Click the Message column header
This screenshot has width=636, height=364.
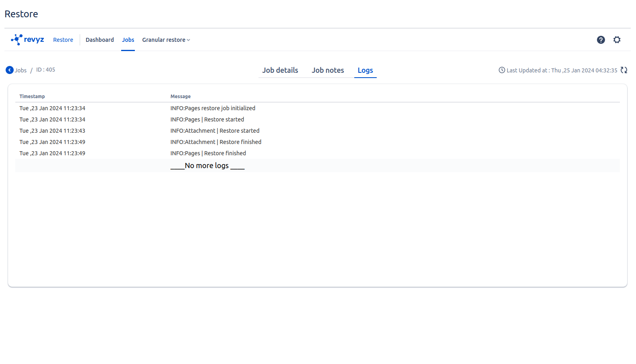click(180, 97)
